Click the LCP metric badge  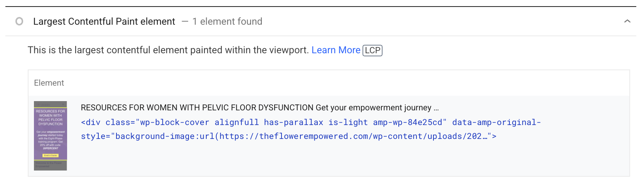[x=373, y=50]
